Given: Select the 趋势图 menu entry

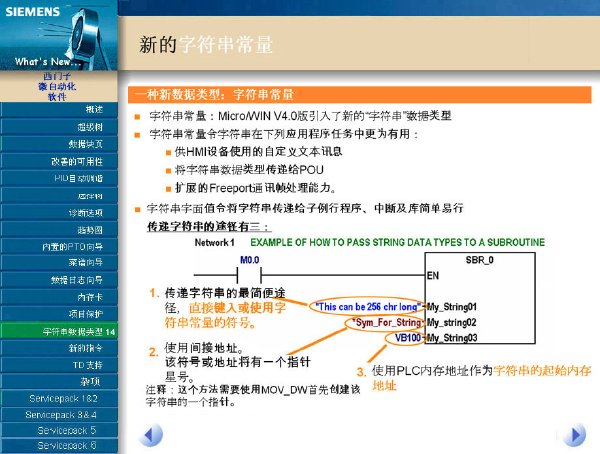Looking at the screenshot, I should (x=59, y=230).
